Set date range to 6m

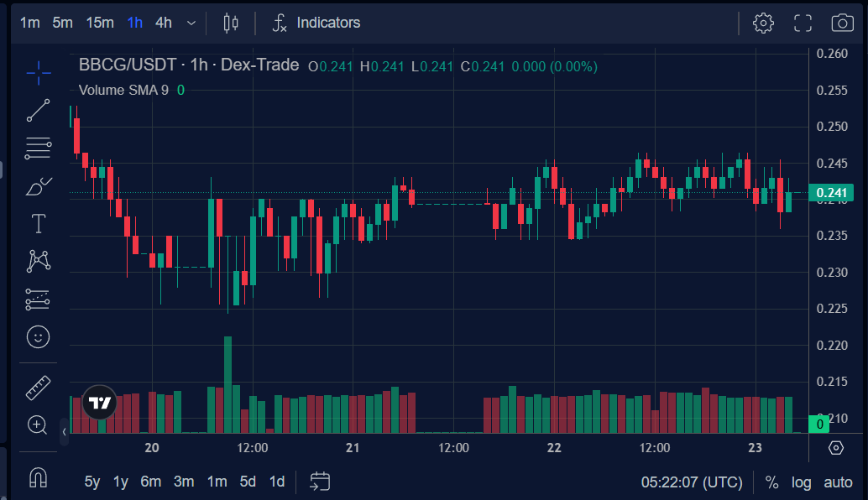click(150, 482)
